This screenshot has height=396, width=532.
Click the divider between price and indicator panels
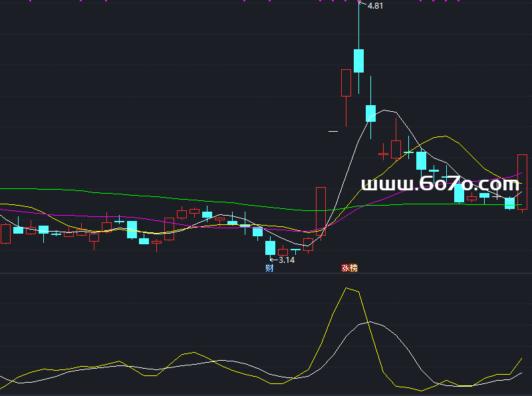(x=266, y=274)
